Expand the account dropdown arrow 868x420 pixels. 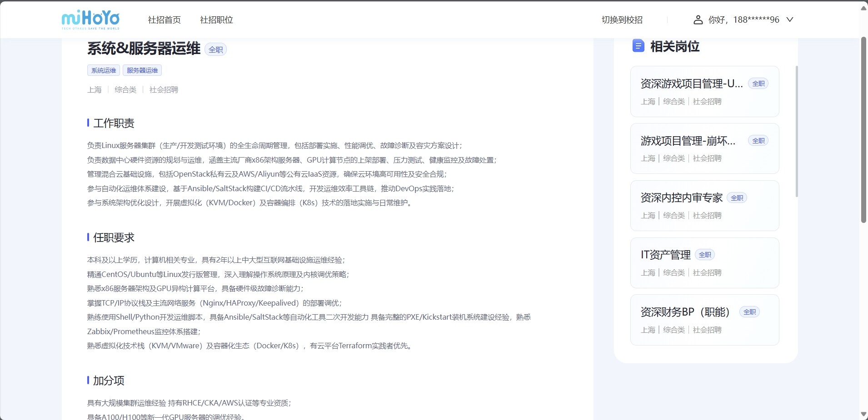[790, 20]
